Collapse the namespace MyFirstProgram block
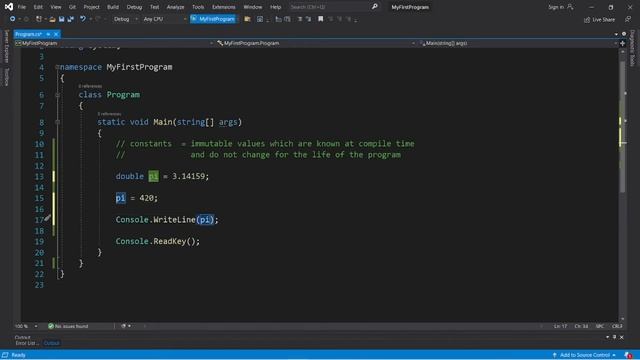 57,67
